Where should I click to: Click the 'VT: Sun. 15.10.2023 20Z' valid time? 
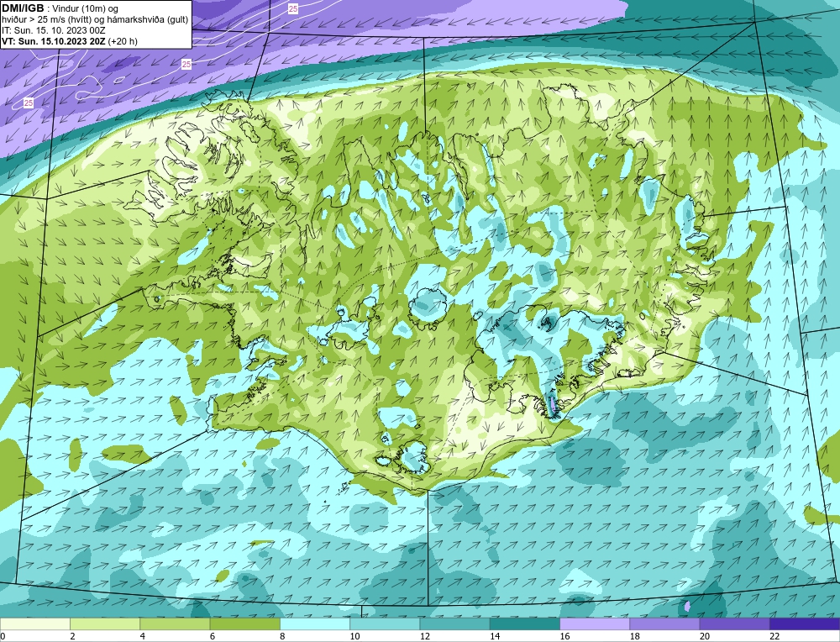[54, 41]
